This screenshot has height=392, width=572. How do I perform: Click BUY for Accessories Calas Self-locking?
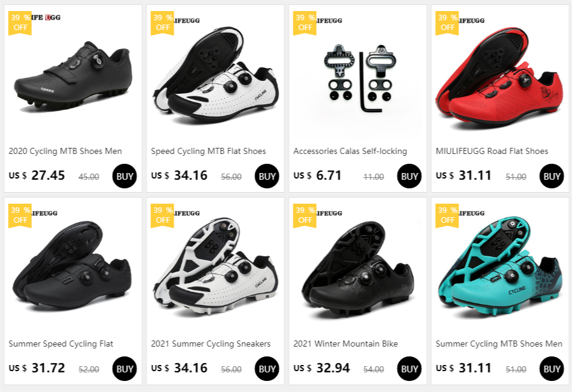coord(409,176)
